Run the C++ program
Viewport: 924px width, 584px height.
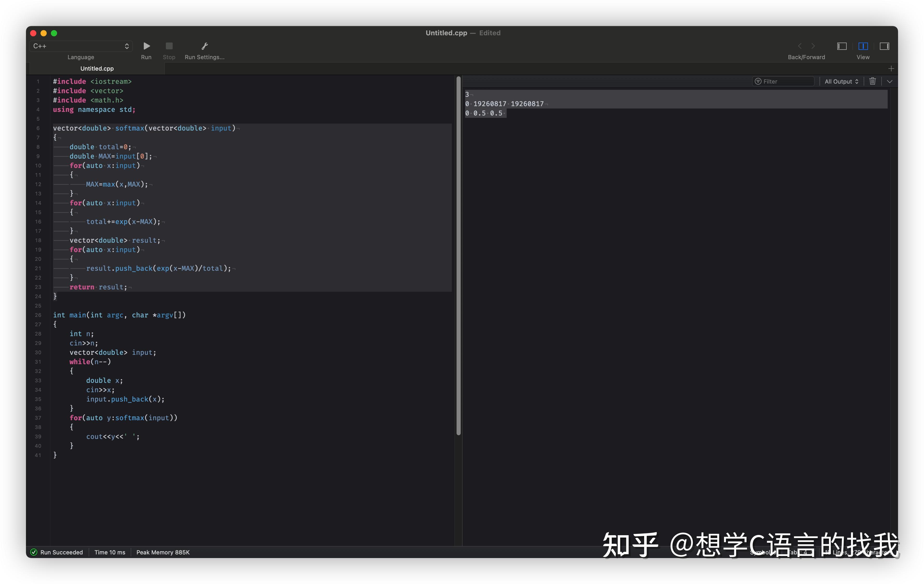[146, 46]
